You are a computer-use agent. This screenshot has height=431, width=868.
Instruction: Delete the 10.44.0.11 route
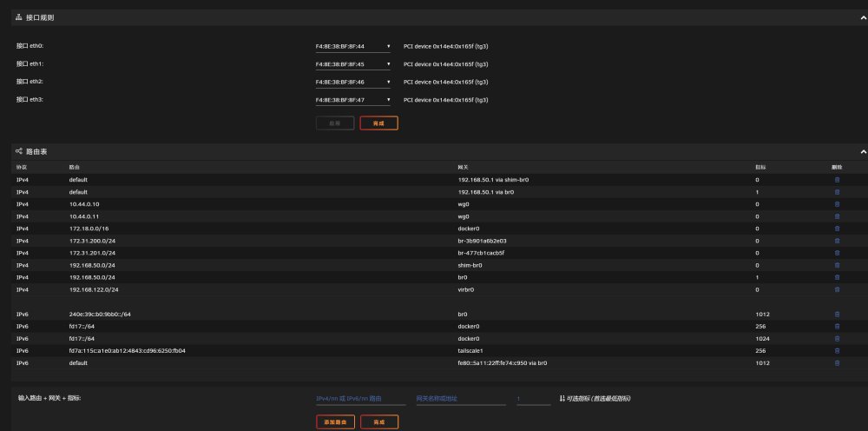[x=837, y=216]
